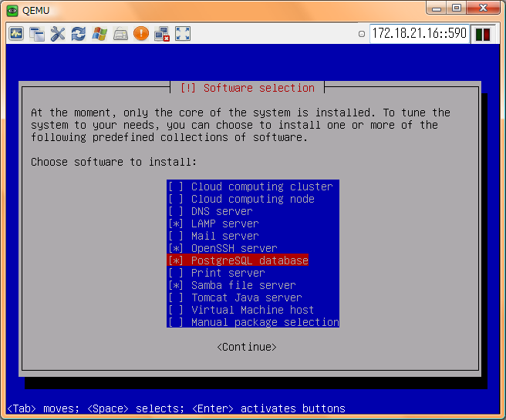Open connection options wrench icon
Screen dimensions: 506x420
[58, 34]
